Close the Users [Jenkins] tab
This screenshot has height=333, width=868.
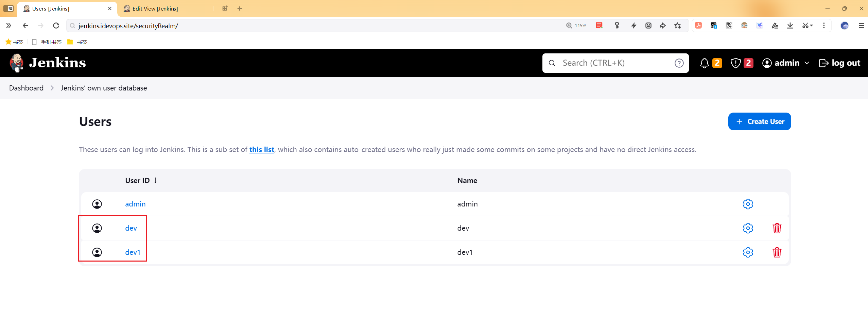110,9
